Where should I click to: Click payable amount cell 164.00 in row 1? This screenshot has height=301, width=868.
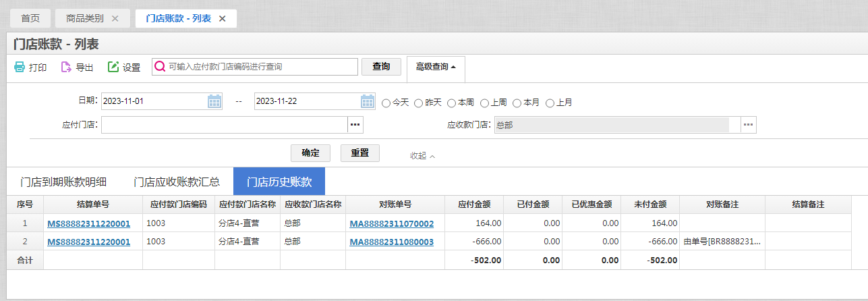point(474,223)
